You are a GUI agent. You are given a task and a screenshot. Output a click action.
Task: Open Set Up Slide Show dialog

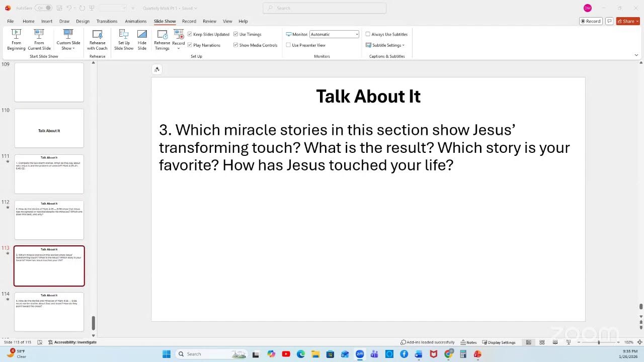point(124,40)
